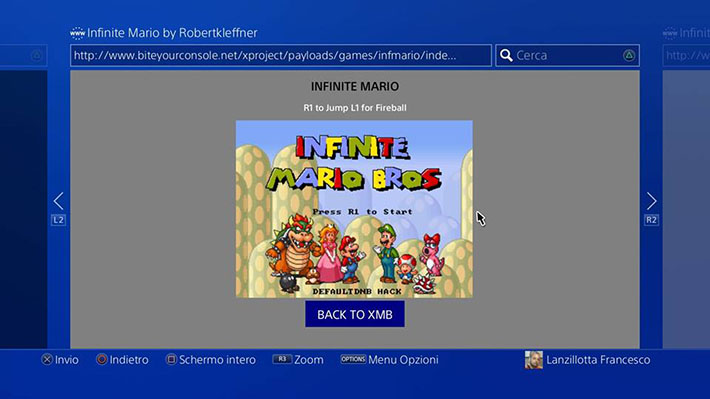Click the X button icon for Invio
710x399 pixels.
(x=47, y=360)
